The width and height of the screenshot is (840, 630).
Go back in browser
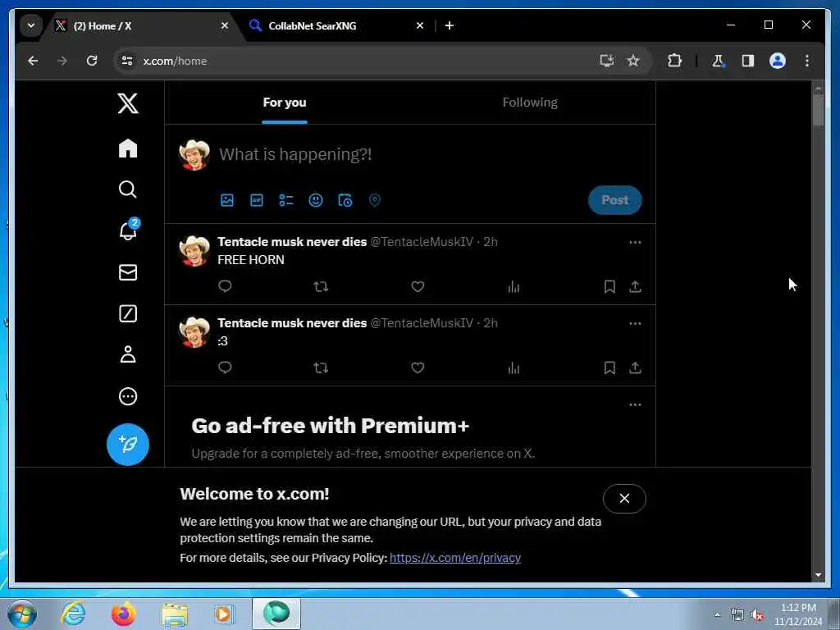33,61
